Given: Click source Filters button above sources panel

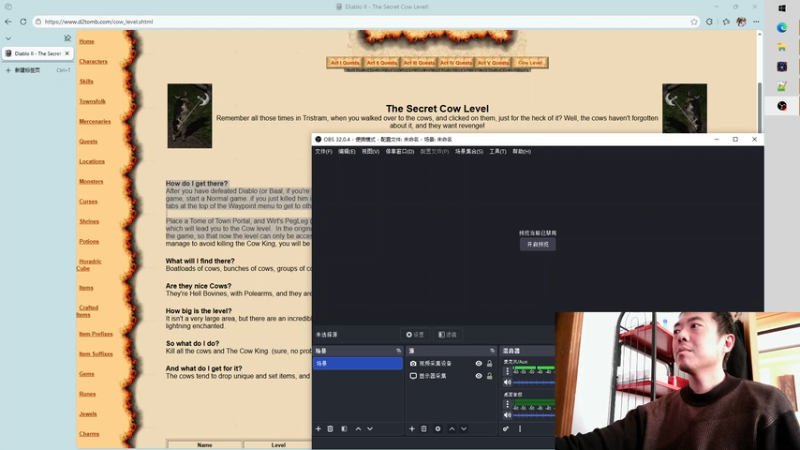Looking at the screenshot, I should (x=447, y=335).
